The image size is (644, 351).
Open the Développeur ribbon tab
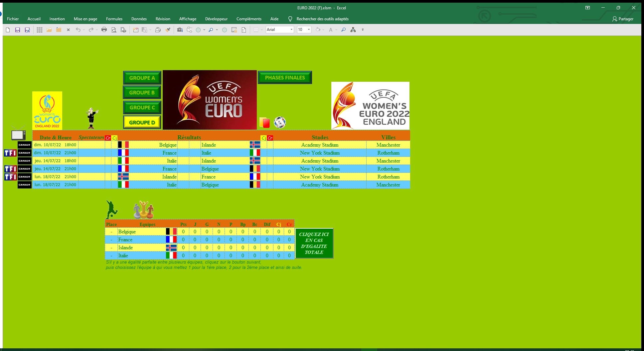(216, 19)
